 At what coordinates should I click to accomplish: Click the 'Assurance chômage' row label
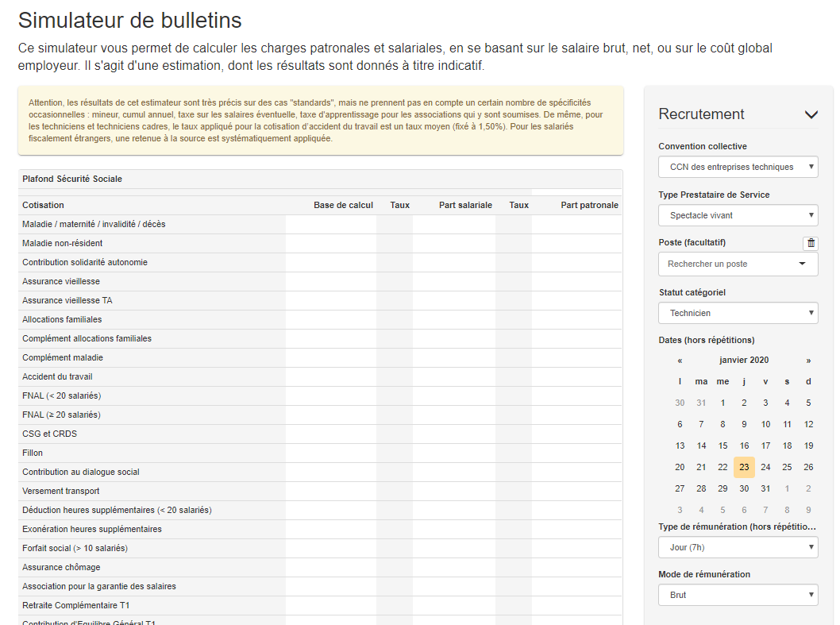(x=62, y=567)
